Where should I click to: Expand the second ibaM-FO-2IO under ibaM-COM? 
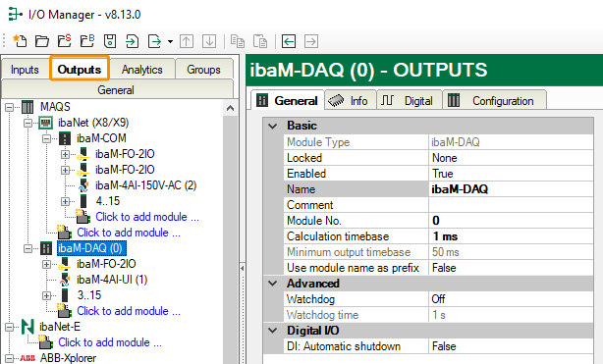pos(65,170)
